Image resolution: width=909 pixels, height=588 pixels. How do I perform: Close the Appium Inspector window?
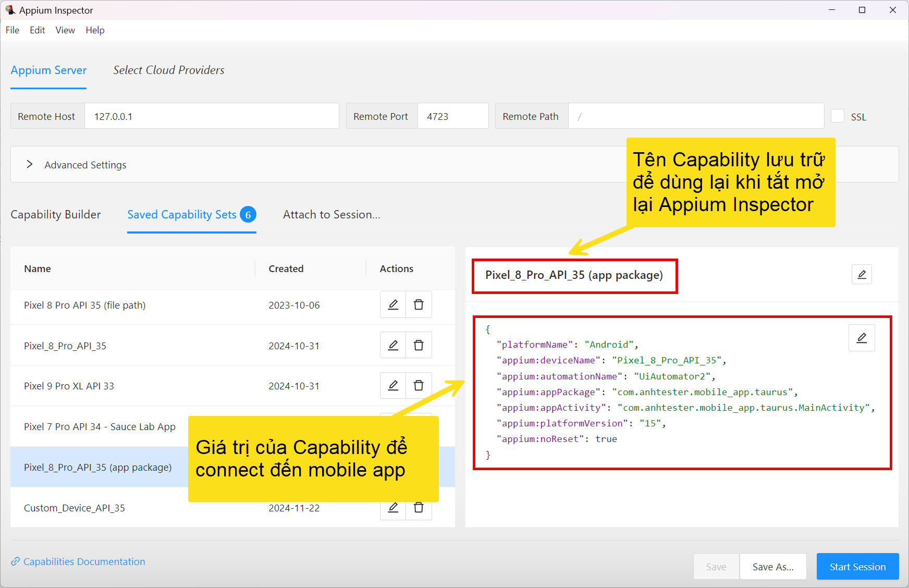click(893, 10)
